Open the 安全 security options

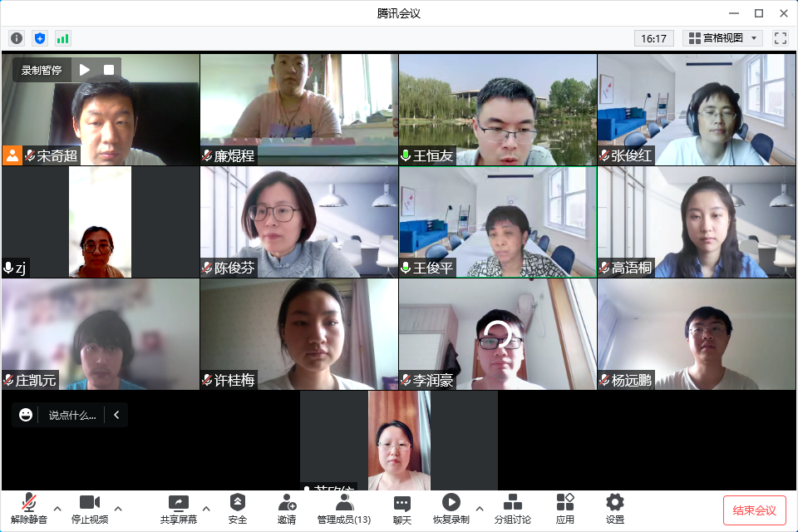pos(238,509)
